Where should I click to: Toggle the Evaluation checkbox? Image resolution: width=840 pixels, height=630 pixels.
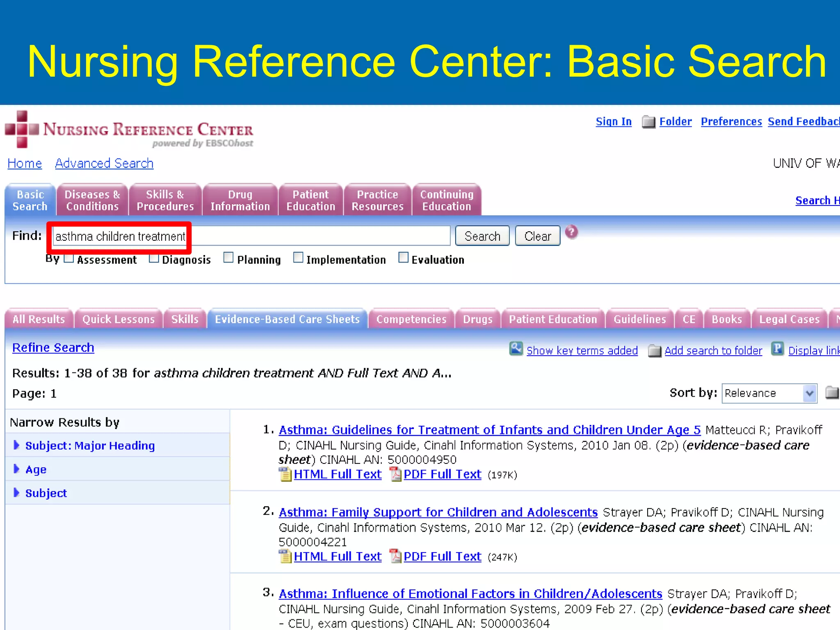tap(404, 258)
